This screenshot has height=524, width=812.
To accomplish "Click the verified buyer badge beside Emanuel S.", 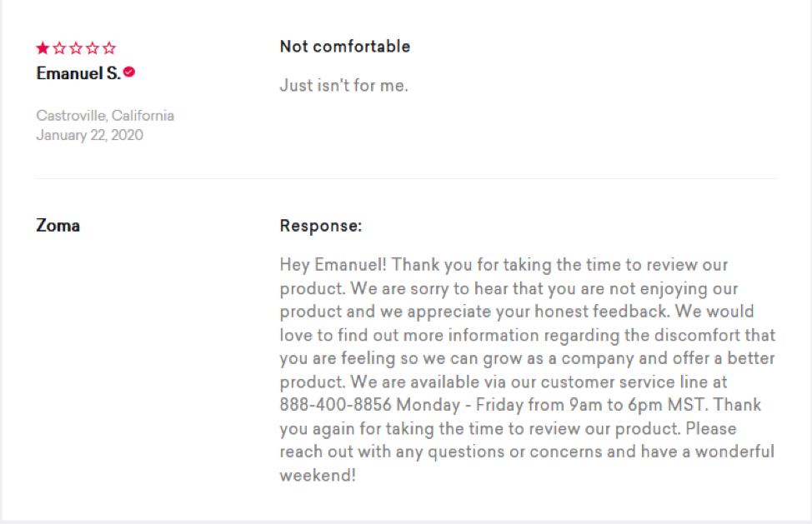I will pos(129,72).
